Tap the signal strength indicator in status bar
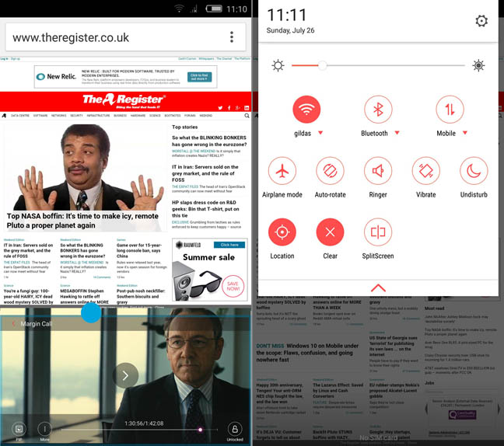Image resolution: width=504 pixels, height=446 pixels. click(194, 9)
